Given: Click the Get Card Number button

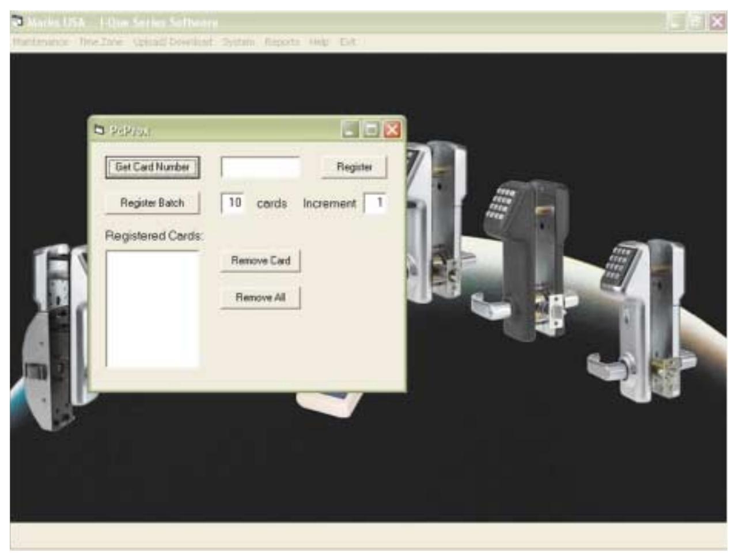Looking at the screenshot, I should click(x=153, y=167).
